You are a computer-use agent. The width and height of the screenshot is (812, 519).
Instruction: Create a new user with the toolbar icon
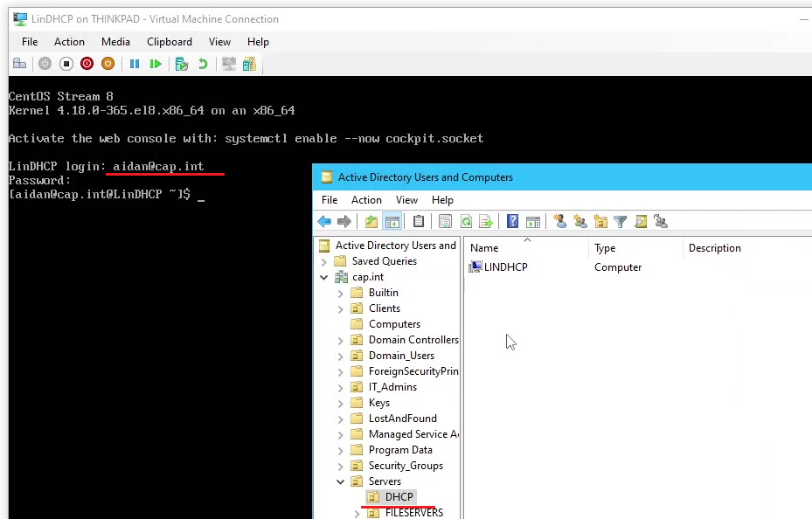click(559, 221)
